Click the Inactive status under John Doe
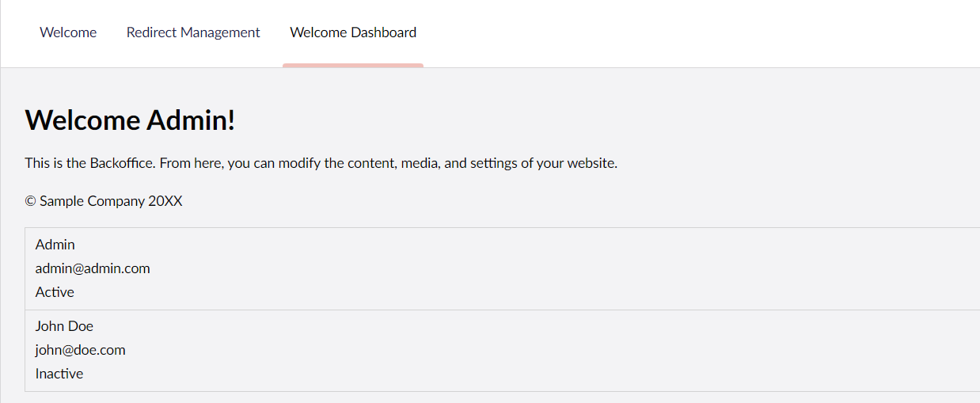Viewport: 980px width, 403px height. [x=59, y=374]
